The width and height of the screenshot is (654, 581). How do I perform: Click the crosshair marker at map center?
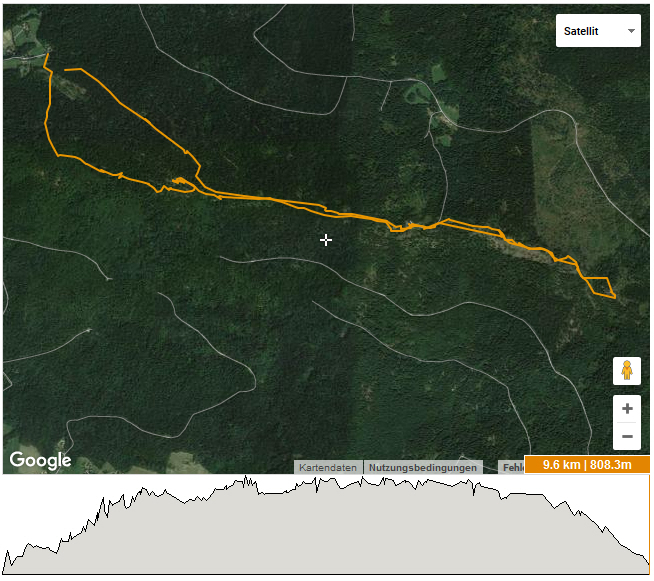tap(326, 240)
